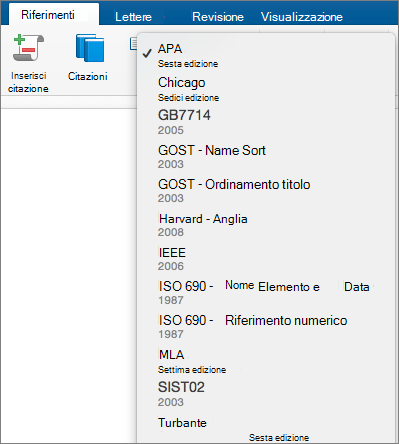Open the Citazioni books icon
The width and height of the screenshot is (399, 444).
click(x=90, y=48)
